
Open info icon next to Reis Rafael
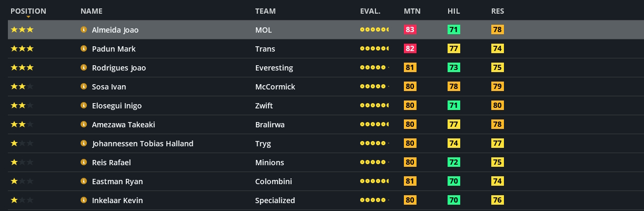(x=83, y=163)
